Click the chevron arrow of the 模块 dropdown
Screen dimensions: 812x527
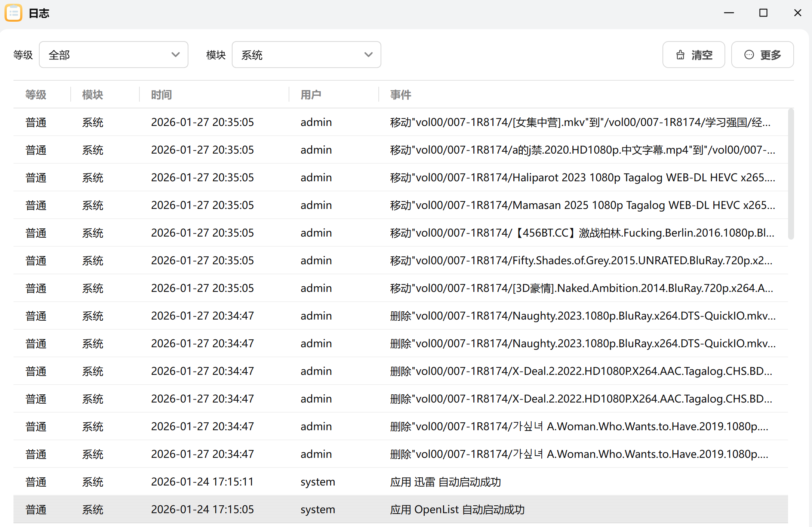coord(368,55)
